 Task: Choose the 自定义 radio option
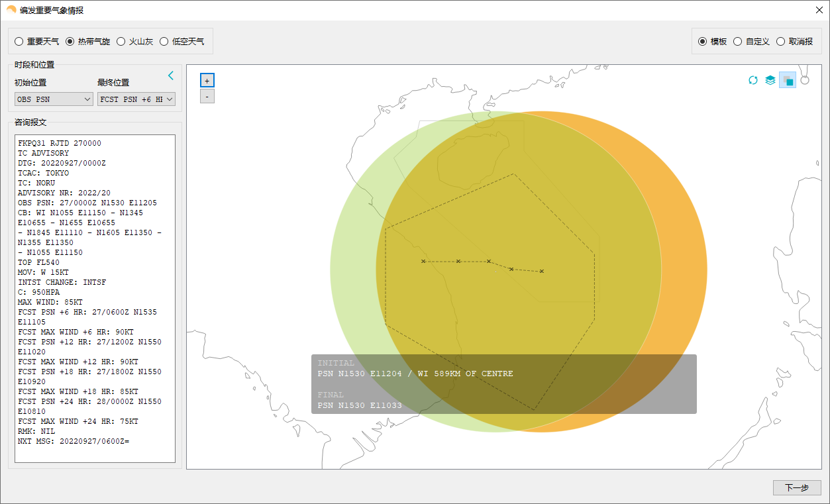coord(752,41)
